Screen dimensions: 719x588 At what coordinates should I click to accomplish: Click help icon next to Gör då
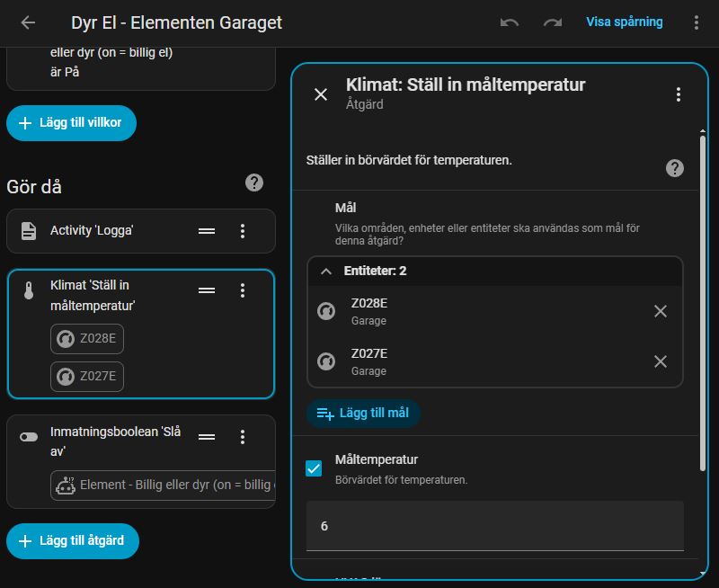(x=254, y=183)
